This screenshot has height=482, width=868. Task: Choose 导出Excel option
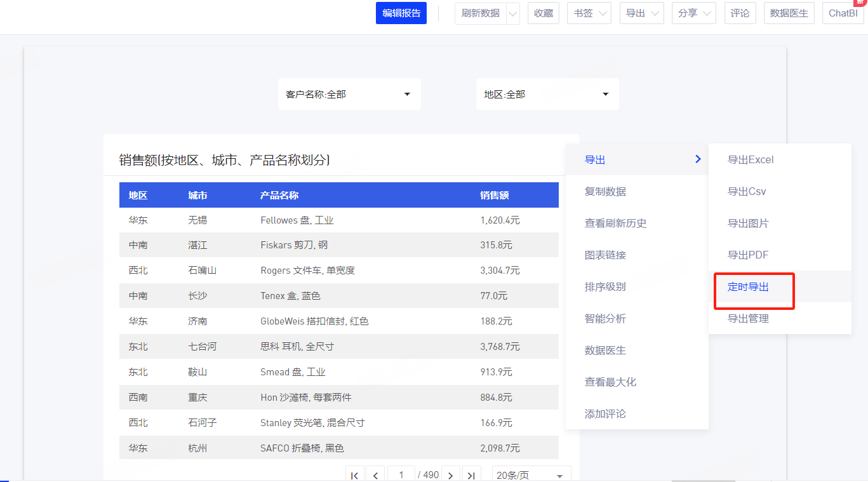pos(751,160)
